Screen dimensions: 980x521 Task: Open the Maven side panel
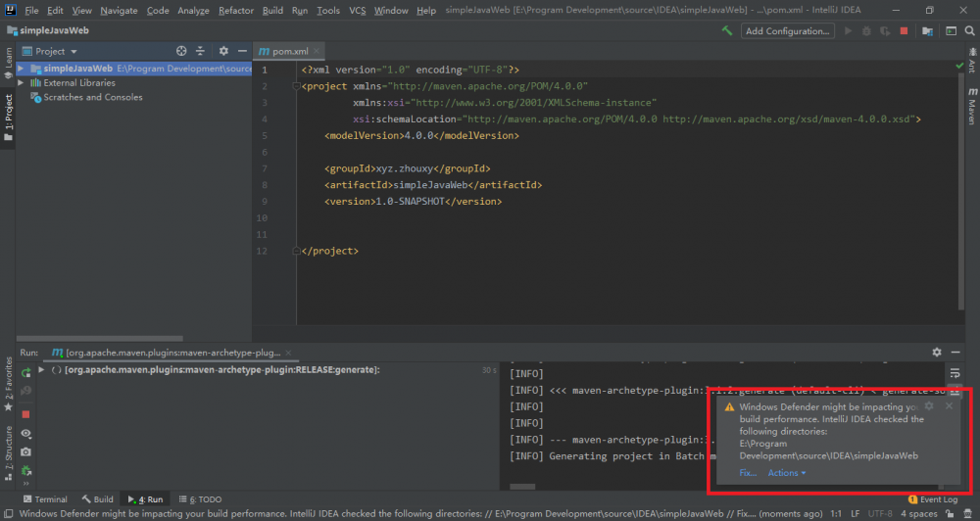972,106
